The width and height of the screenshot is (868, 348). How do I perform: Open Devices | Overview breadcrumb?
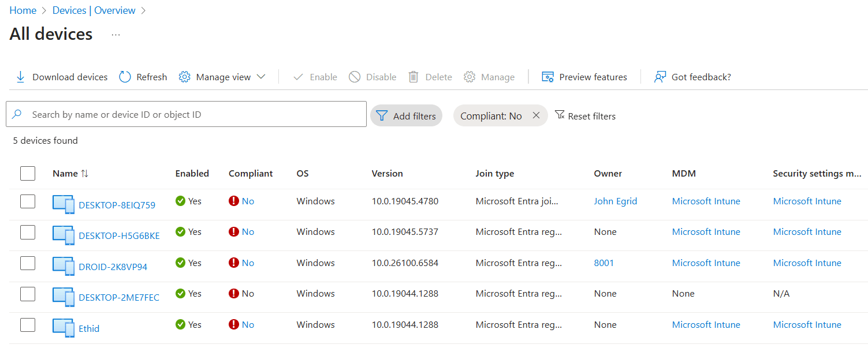coord(94,10)
